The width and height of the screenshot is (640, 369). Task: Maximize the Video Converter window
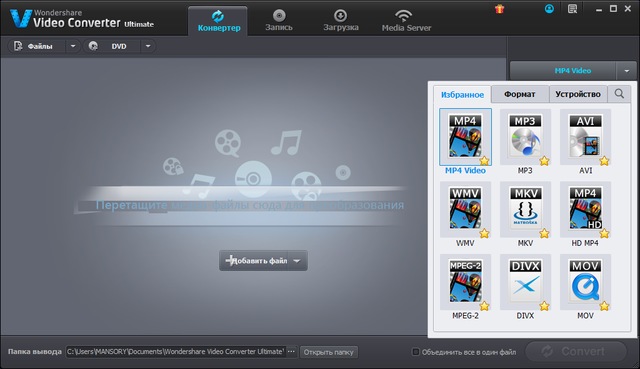click(x=613, y=9)
